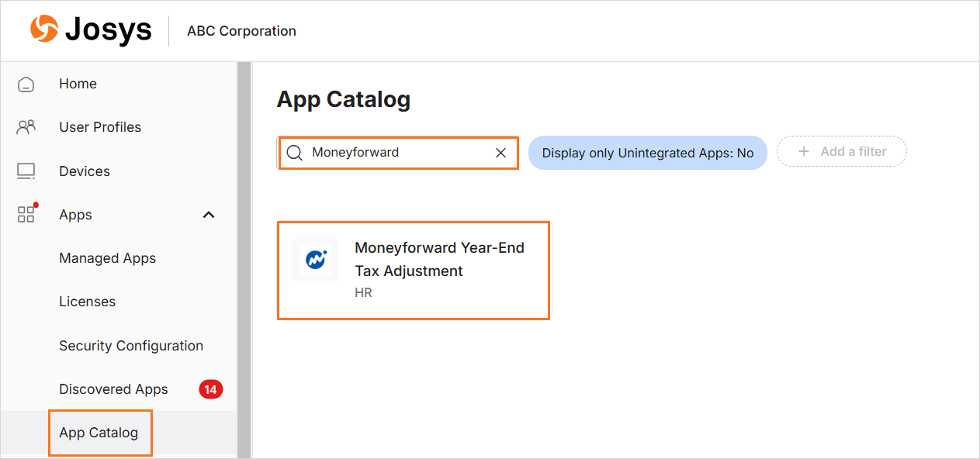The width and height of the screenshot is (980, 459).
Task: Open Moneyforward Year-End Tax Adjustment card
Action: [x=414, y=271]
